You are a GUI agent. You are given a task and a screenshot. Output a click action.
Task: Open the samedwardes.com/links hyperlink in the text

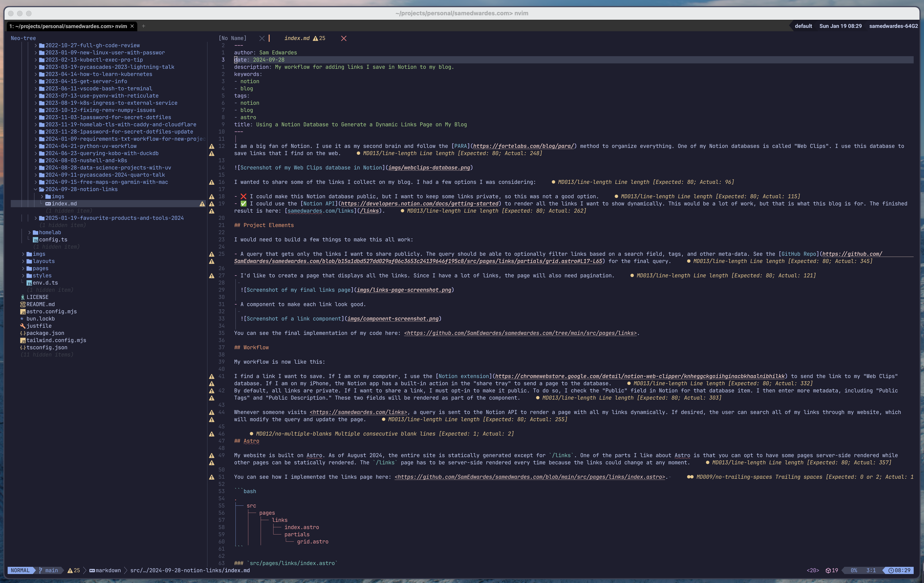coord(321,211)
